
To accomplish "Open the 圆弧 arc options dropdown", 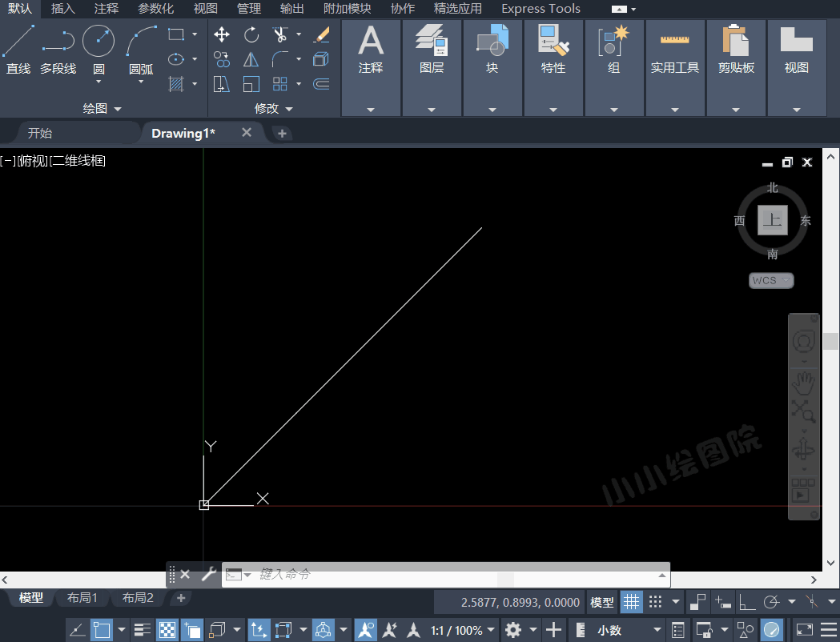I will [141, 82].
